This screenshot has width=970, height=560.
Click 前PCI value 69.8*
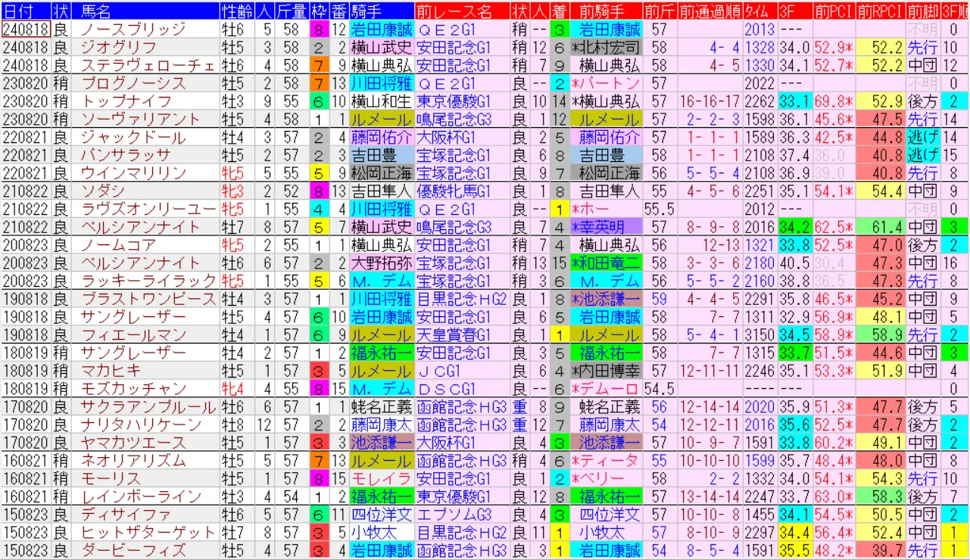(834, 101)
